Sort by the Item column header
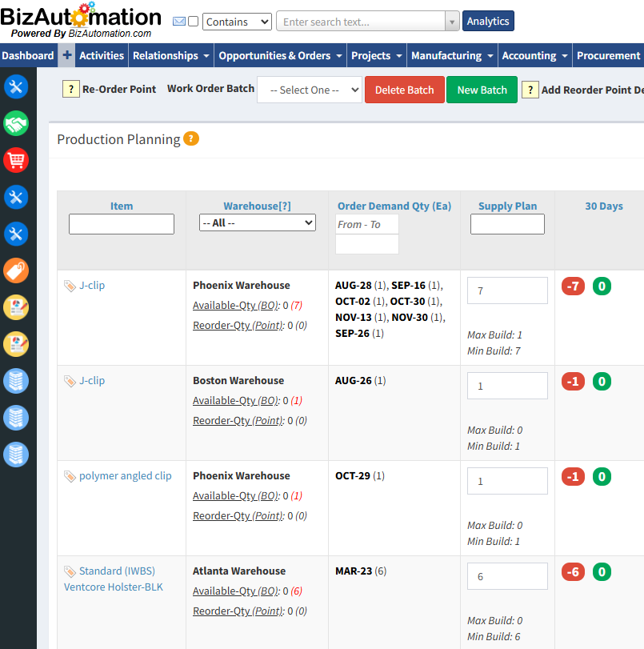Screen dimensions: 644x649 [122, 206]
